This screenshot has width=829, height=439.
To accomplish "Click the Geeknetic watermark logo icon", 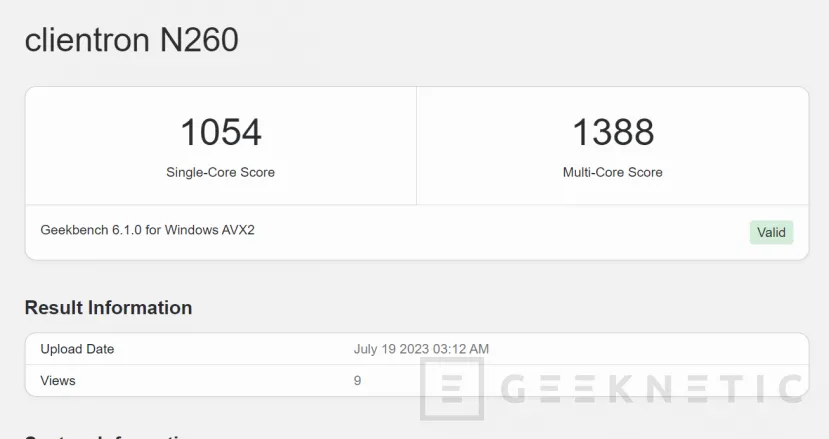I will point(452,389).
